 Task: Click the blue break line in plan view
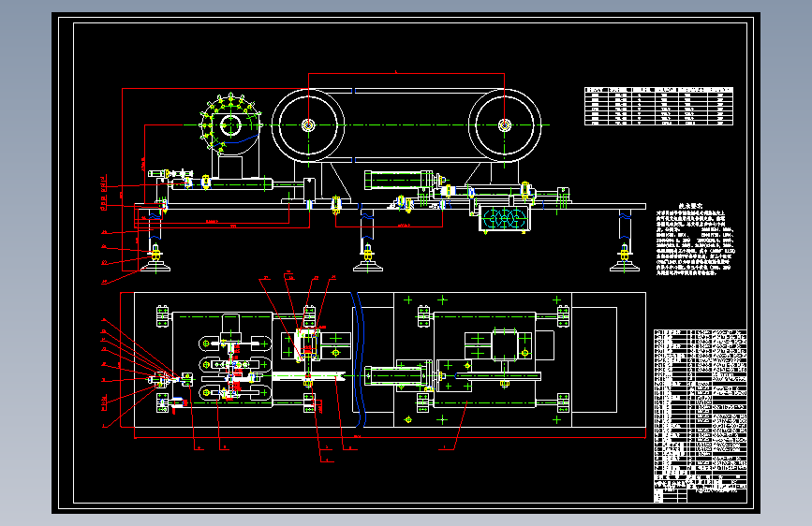tap(360, 359)
